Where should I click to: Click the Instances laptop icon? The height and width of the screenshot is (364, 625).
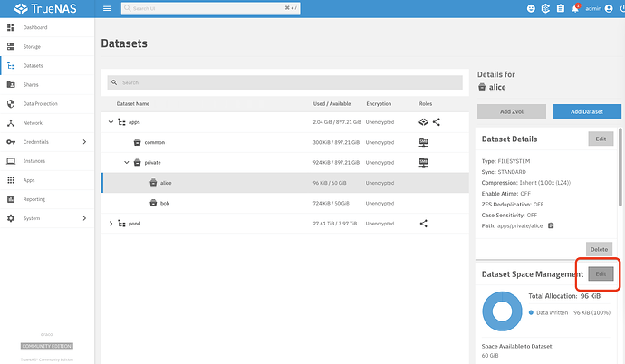tap(11, 161)
